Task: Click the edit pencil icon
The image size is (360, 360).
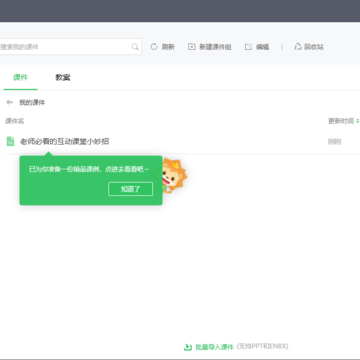Action: pyautogui.click(x=248, y=47)
